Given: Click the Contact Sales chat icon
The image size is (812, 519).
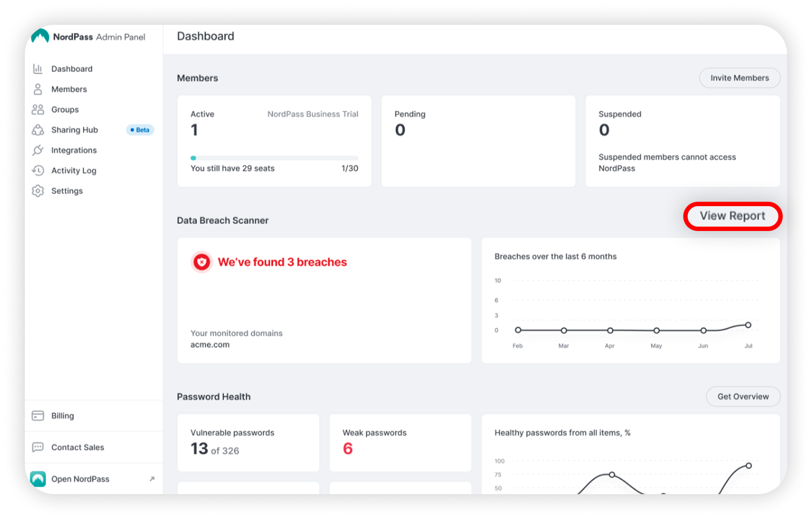Looking at the screenshot, I should 38,447.
